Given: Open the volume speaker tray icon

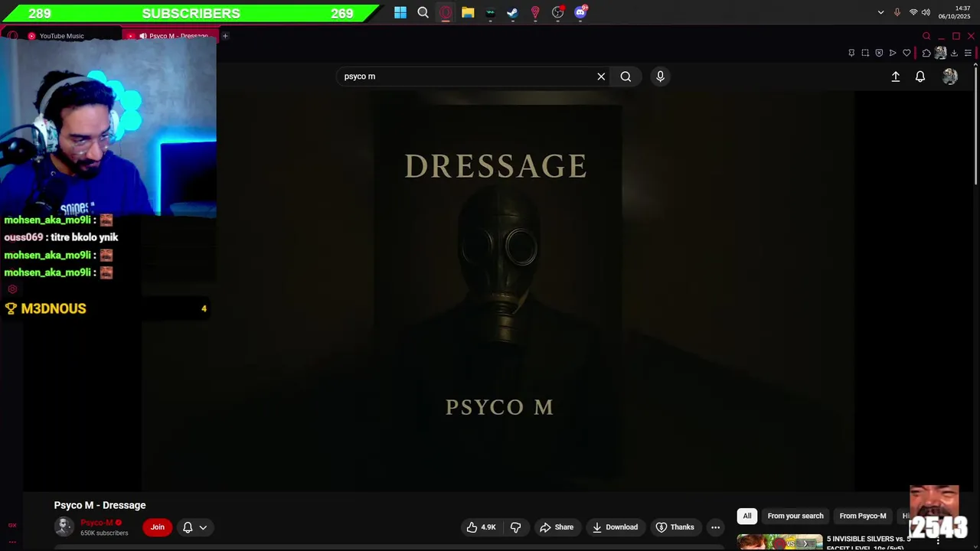Looking at the screenshot, I should pyautogui.click(x=926, y=12).
